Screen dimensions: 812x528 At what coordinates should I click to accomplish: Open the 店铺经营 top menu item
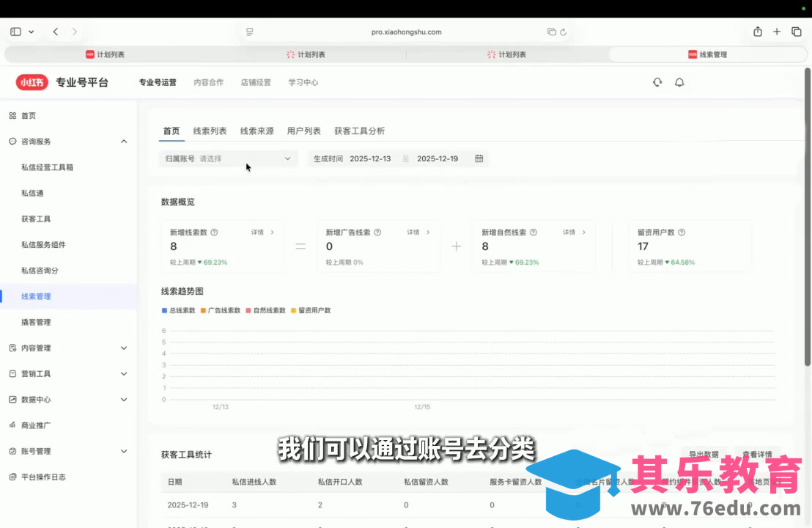[x=255, y=82]
